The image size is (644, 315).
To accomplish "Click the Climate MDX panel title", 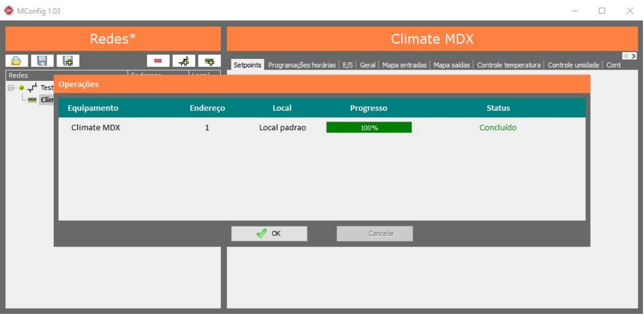I will [432, 39].
